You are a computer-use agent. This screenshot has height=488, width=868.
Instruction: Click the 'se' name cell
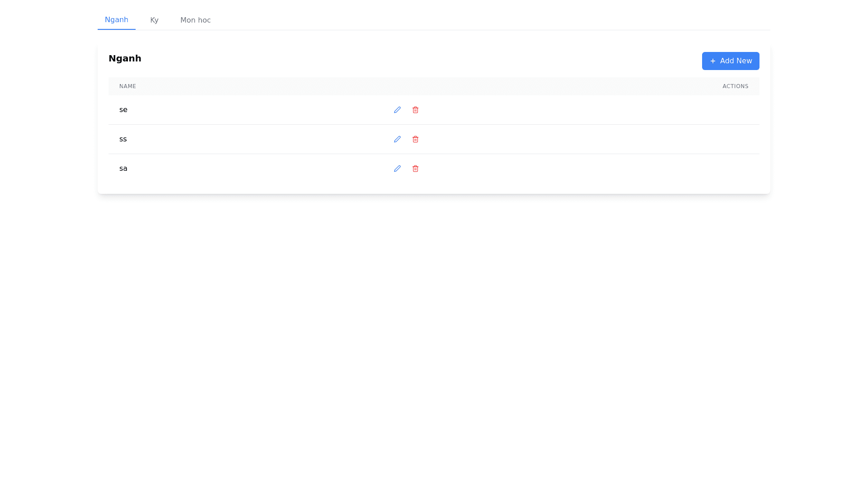[123, 110]
